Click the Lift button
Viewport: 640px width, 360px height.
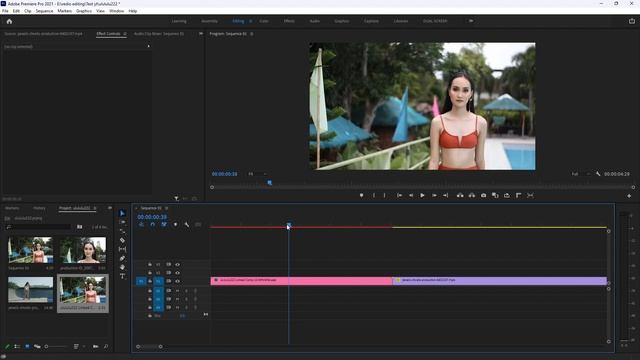(460, 196)
